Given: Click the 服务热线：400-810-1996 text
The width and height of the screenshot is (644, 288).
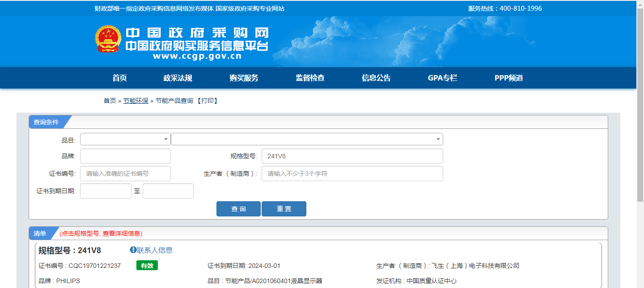Looking at the screenshot, I should point(505,8).
